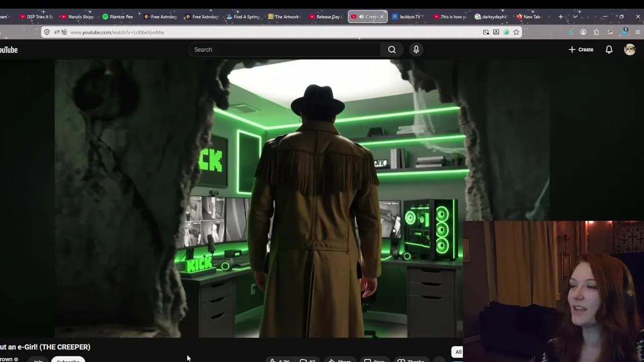Select the All filter chip
644x362 pixels.
pyautogui.click(x=458, y=352)
